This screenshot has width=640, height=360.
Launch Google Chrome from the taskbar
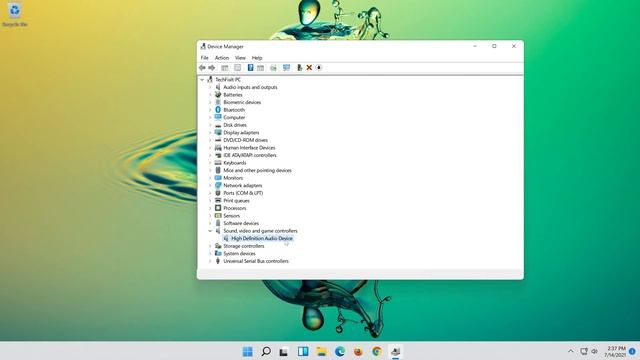coord(377,351)
